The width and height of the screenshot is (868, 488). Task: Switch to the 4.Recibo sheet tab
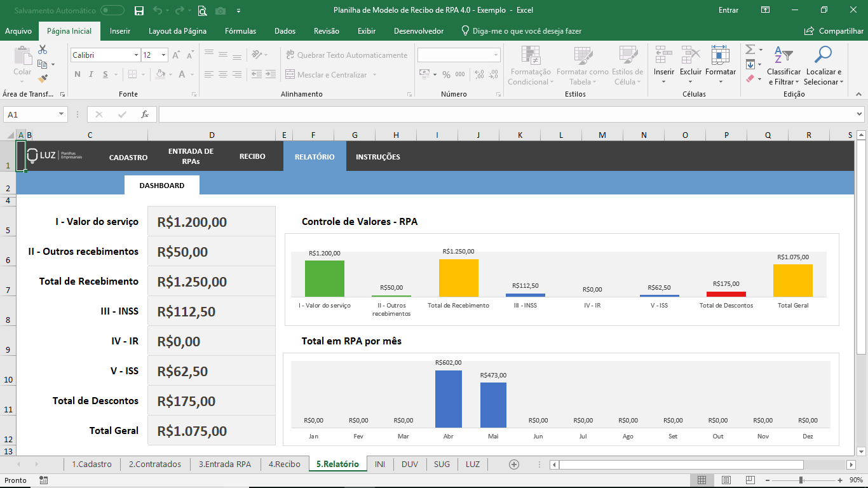click(284, 464)
